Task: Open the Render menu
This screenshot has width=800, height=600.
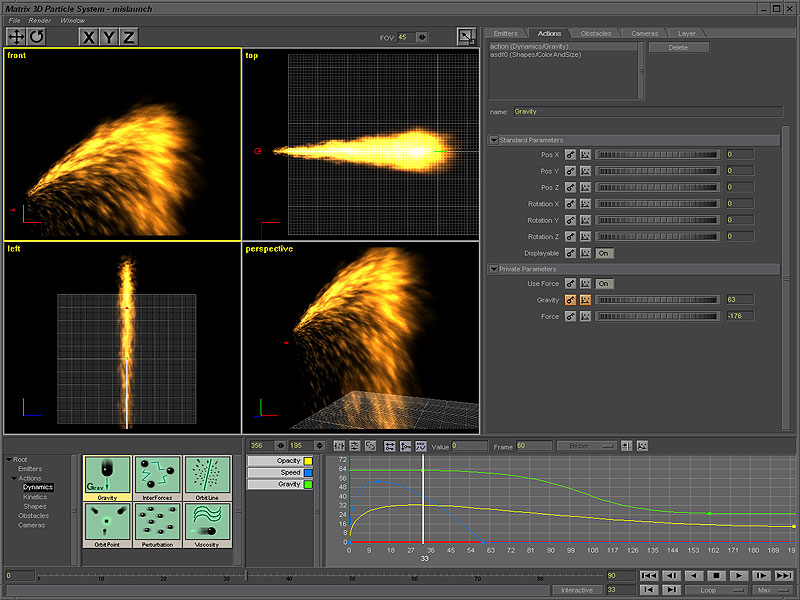Action: click(40, 20)
